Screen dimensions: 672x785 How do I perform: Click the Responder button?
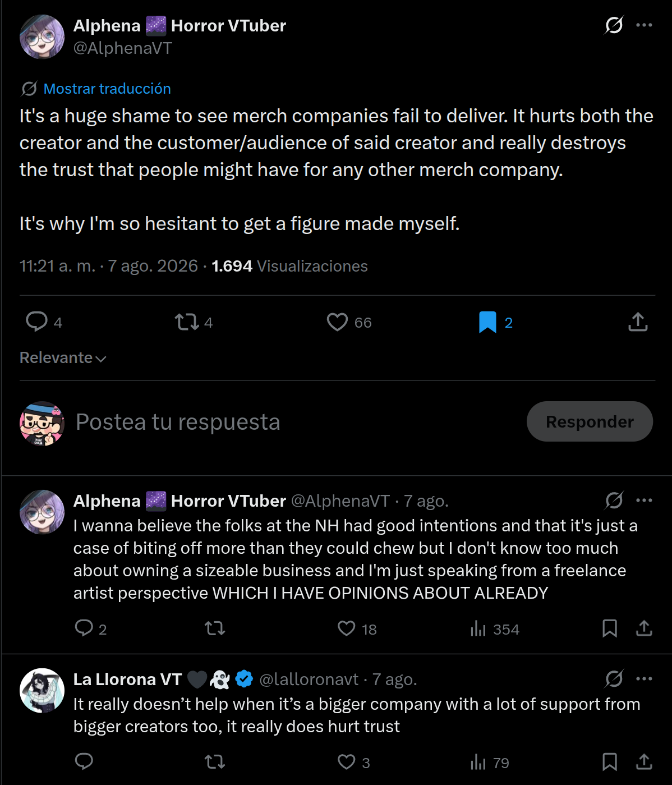click(x=590, y=421)
